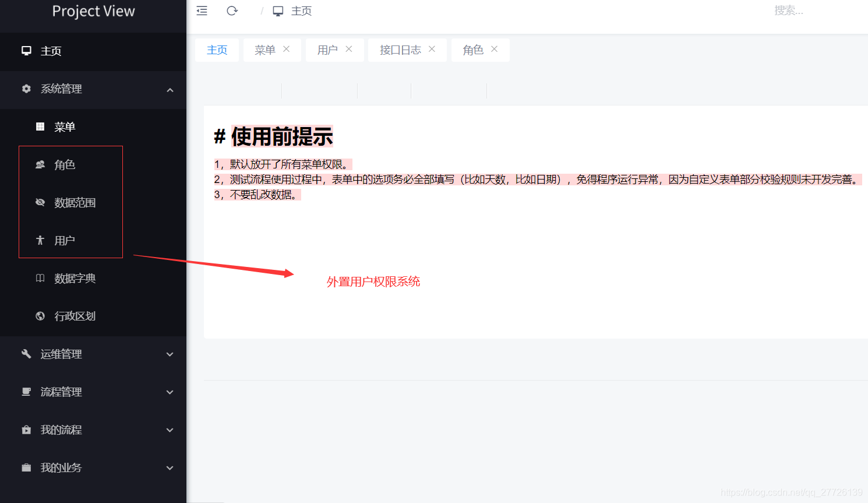This screenshot has width=868, height=503.
Task: Open the 菜单 sidebar item
Action: [x=93, y=126]
